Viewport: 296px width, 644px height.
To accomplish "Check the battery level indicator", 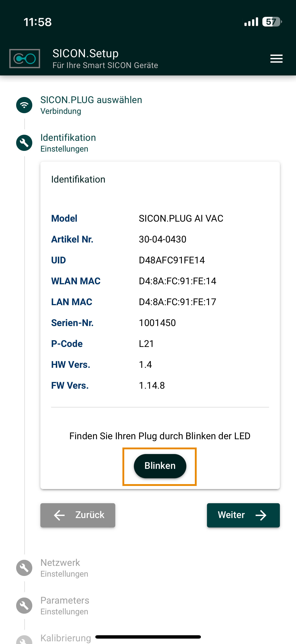I will pos(272,22).
